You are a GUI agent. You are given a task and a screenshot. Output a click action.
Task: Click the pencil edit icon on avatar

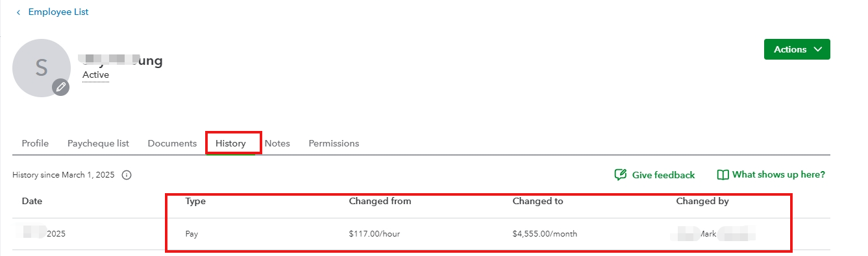coord(61,87)
